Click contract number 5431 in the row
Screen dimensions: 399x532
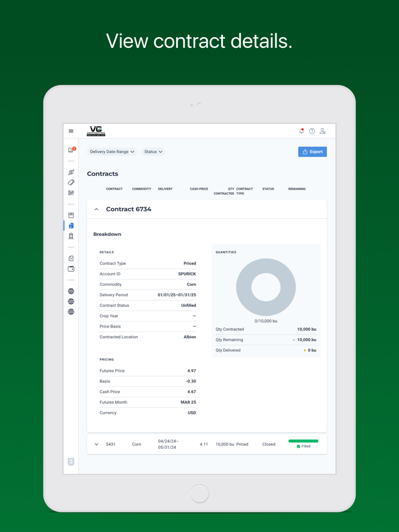click(111, 444)
